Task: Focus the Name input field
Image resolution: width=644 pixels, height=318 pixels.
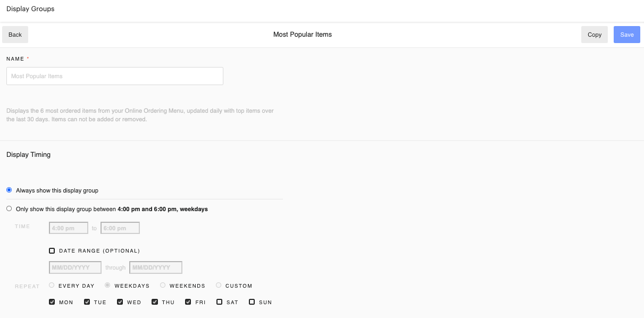Action: pyautogui.click(x=115, y=76)
